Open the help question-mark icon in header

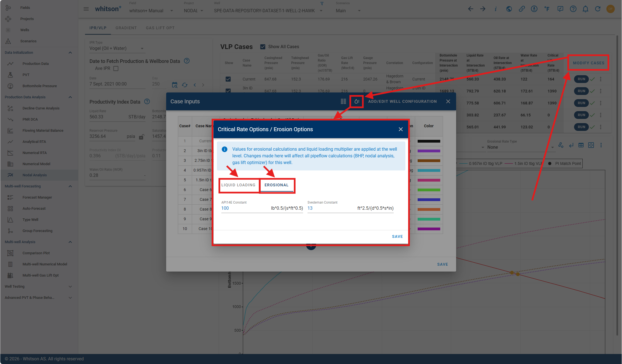click(x=573, y=9)
